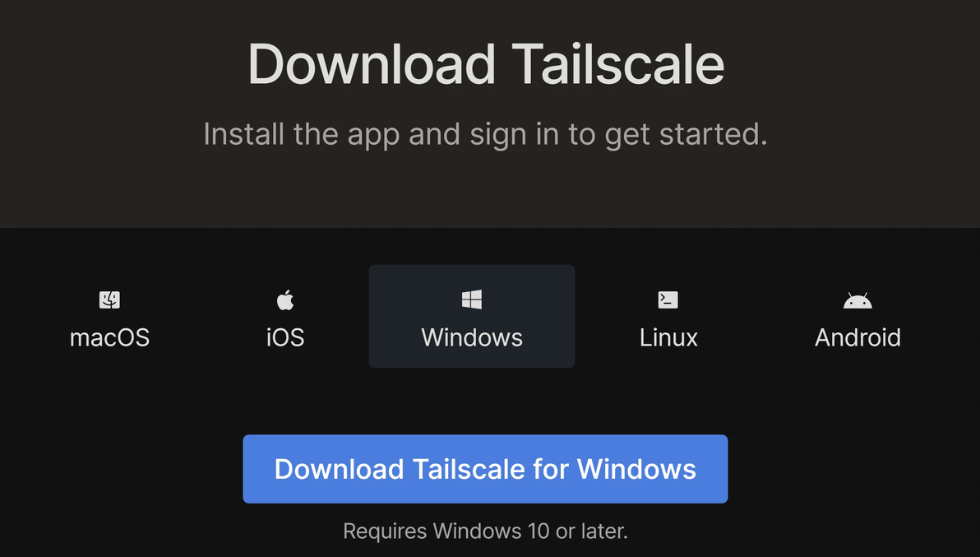Viewport: 980px width, 557px height.
Task: Switch to the macOS platform label
Action: (109, 337)
